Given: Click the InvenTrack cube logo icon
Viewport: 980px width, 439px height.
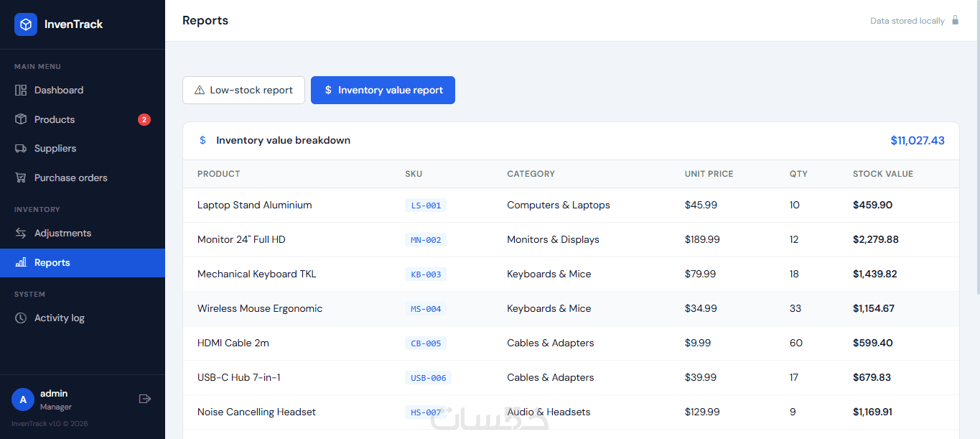Looking at the screenshot, I should (x=26, y=24).
